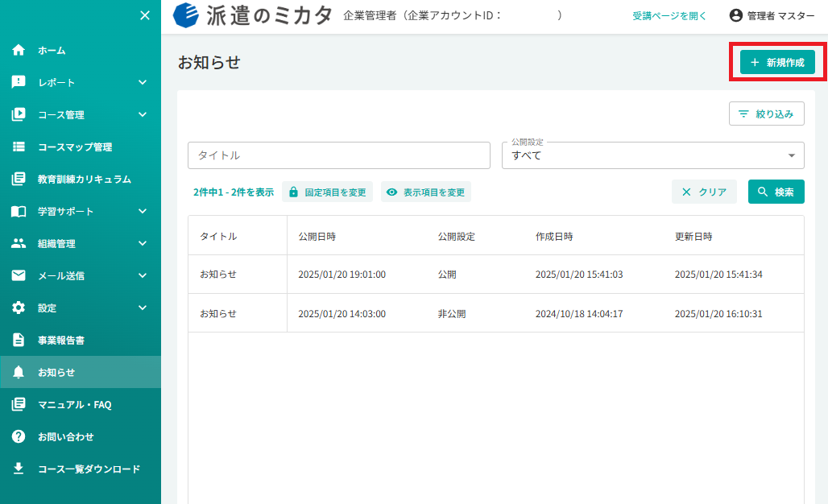The width and height of the screenshot is (828, 504).
Task: Click the 絞り込み filter button
Action: coord(766,114)
